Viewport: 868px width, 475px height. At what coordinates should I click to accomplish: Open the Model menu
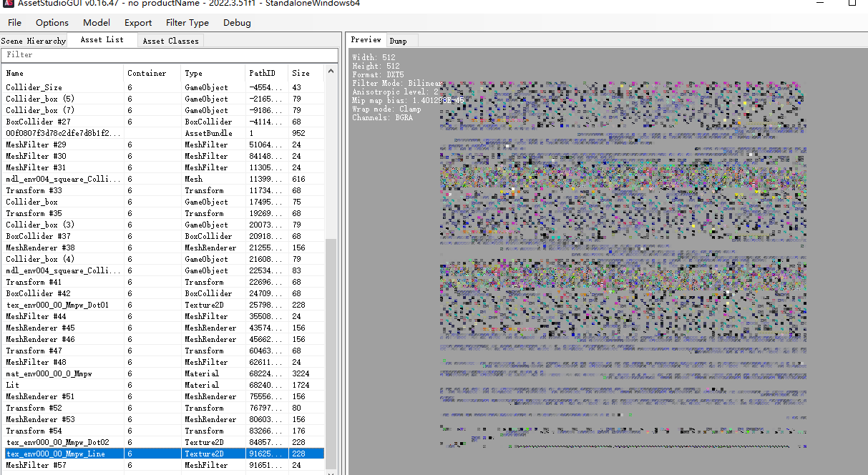(97, 23)
